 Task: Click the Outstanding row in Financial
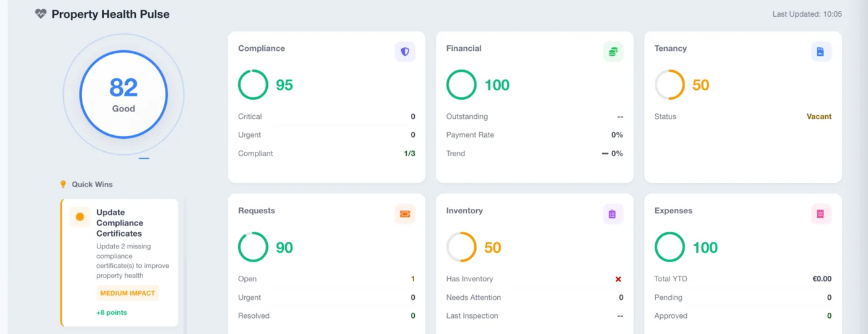(534, 116)
